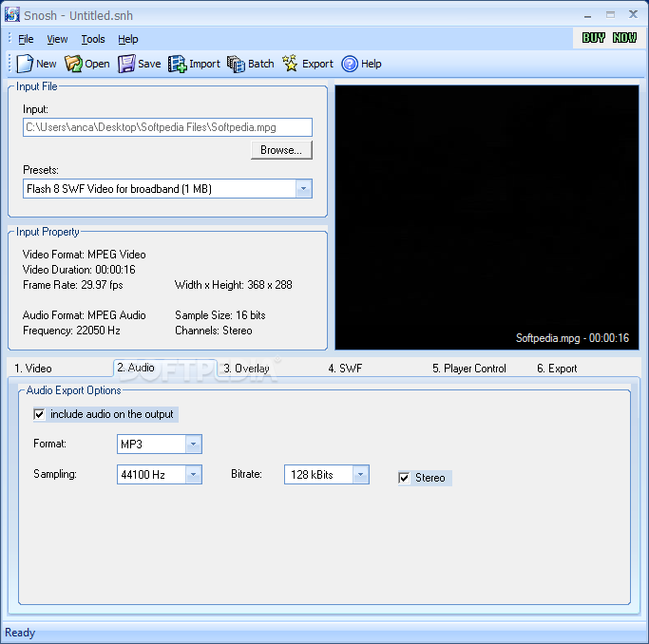The height and width of the screenshot is (644, 649).
Task: Switch to the 6. Export tab
Action: [x=557, y=369]
